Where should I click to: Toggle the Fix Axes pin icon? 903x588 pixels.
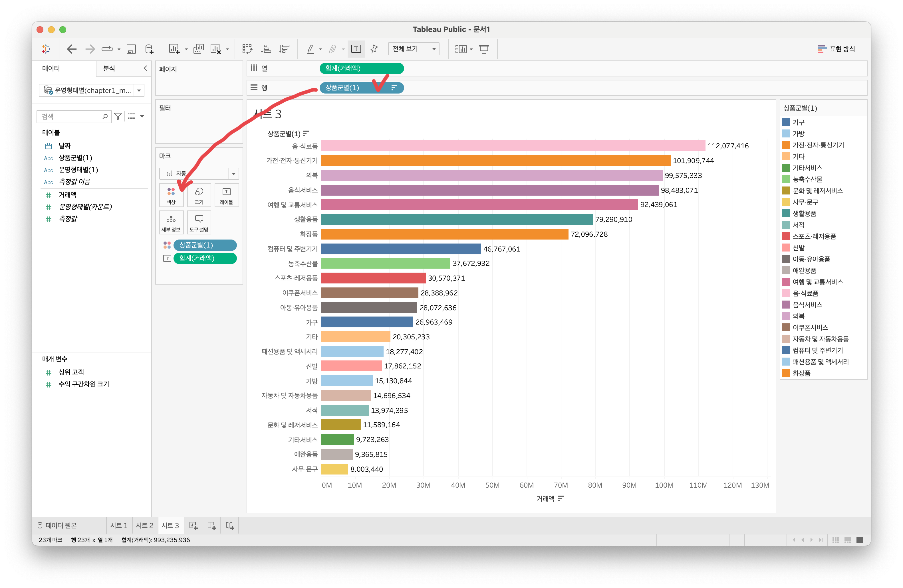[x=374, y=49]
